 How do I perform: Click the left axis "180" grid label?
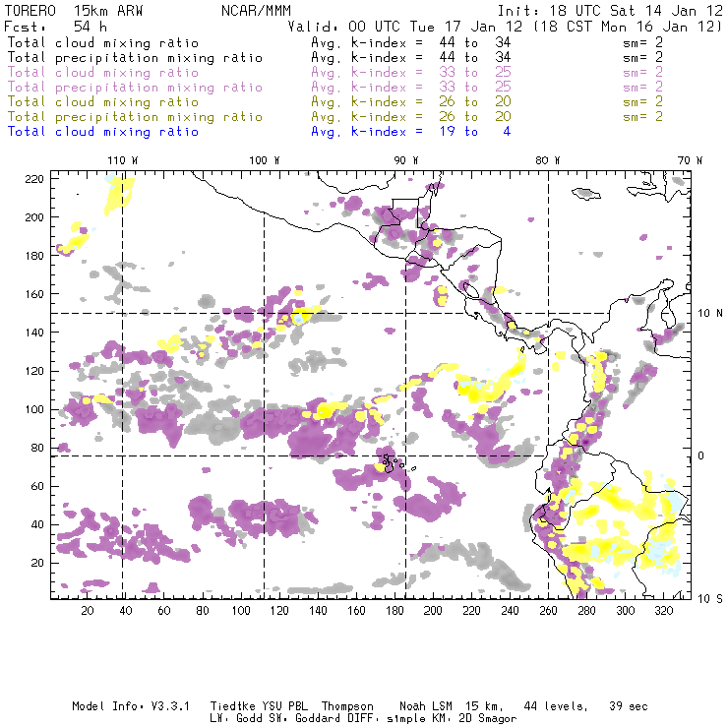34,256
